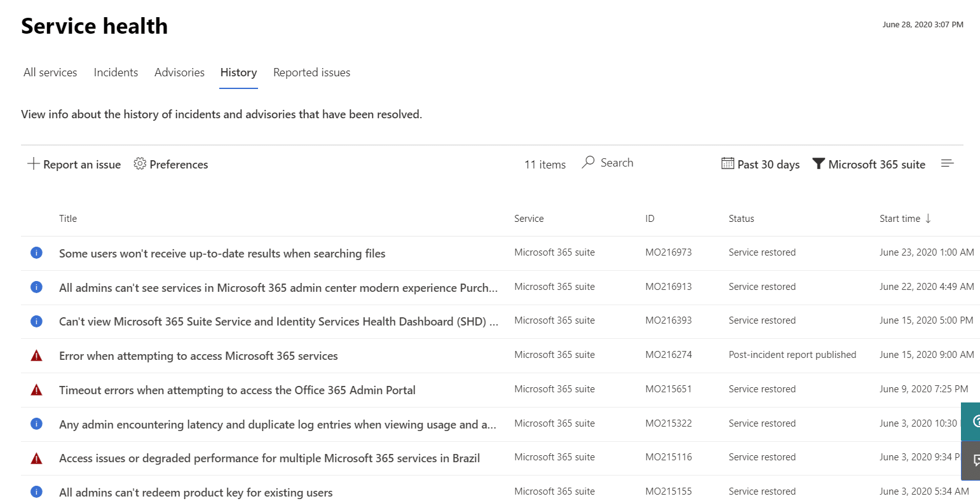Click the plus icon beside Report an issue
This screenshot has width=980, height=501.
click(x=33, y=164)
